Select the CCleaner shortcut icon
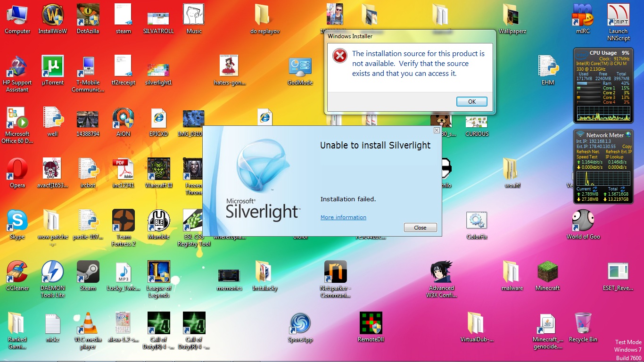Viewport: 644px width, 362px height. (17, 276)
